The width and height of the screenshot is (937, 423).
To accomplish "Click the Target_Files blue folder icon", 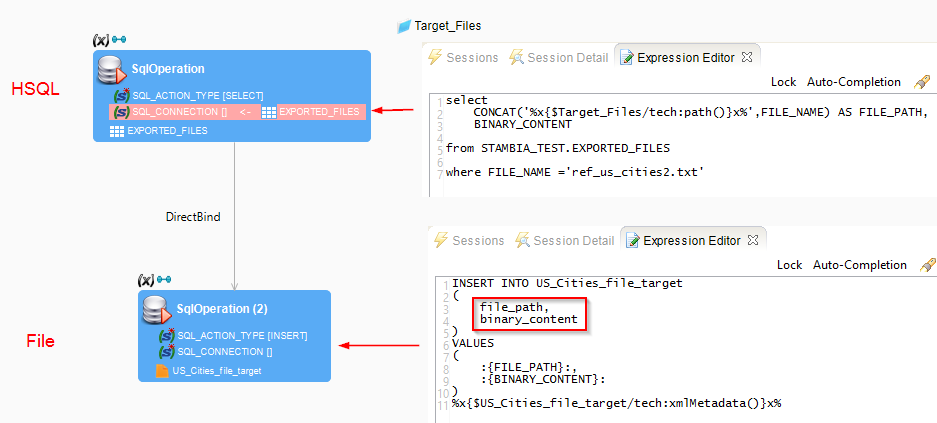I will [x=404, y=26].
